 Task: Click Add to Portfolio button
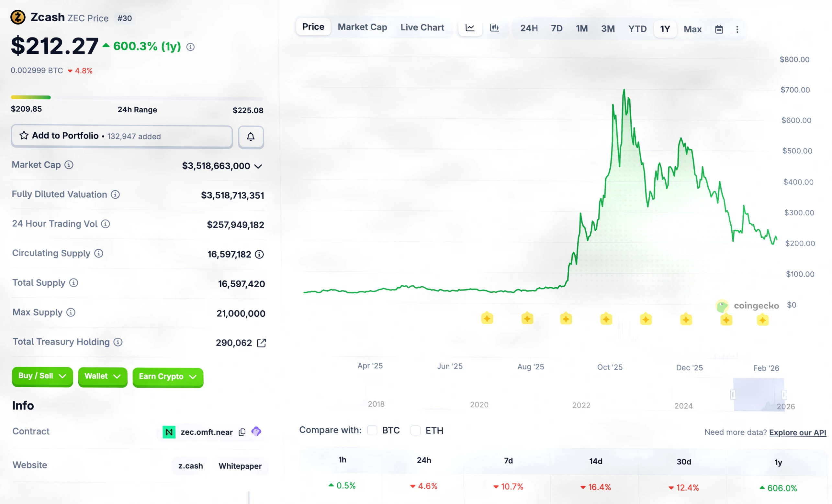pyautogui.click(x=121, y=136)
